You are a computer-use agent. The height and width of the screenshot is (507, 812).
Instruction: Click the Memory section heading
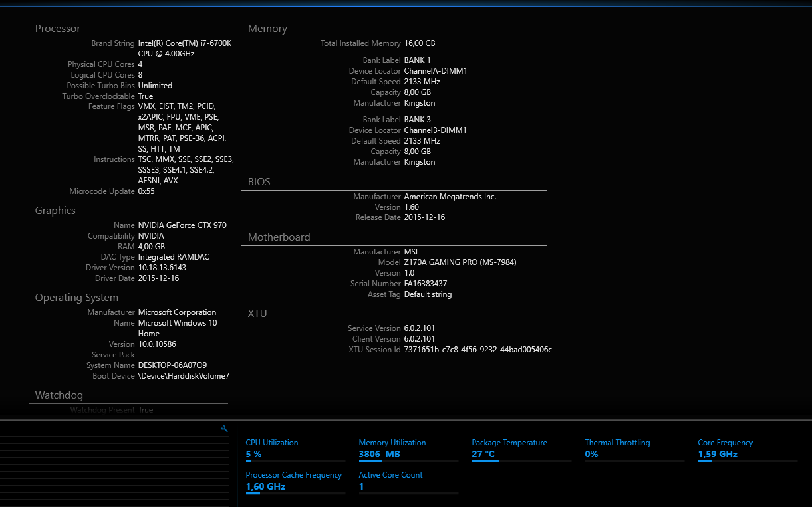click(267, 29)
